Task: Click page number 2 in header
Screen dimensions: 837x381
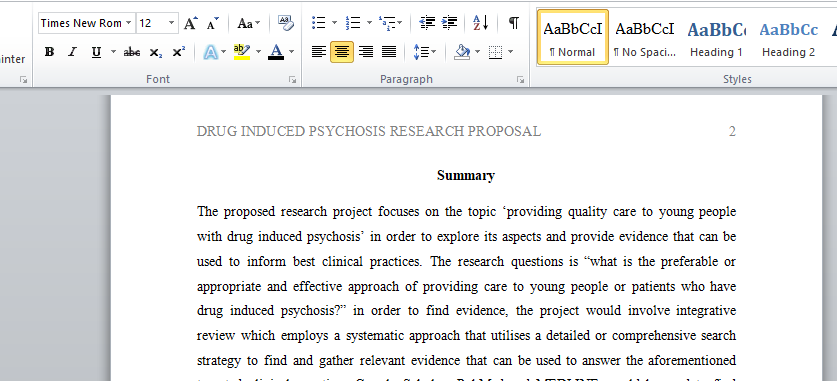Action: [732, 131]
